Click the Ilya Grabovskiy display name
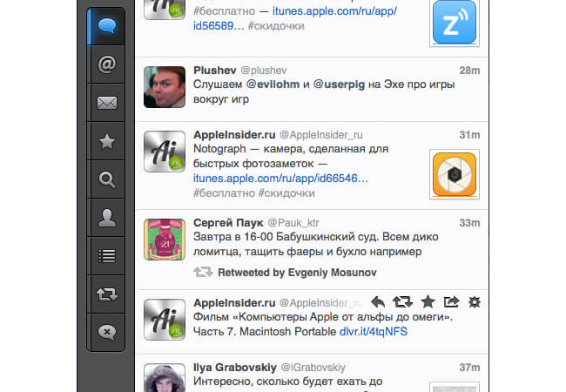 click(x=235, y=368)
